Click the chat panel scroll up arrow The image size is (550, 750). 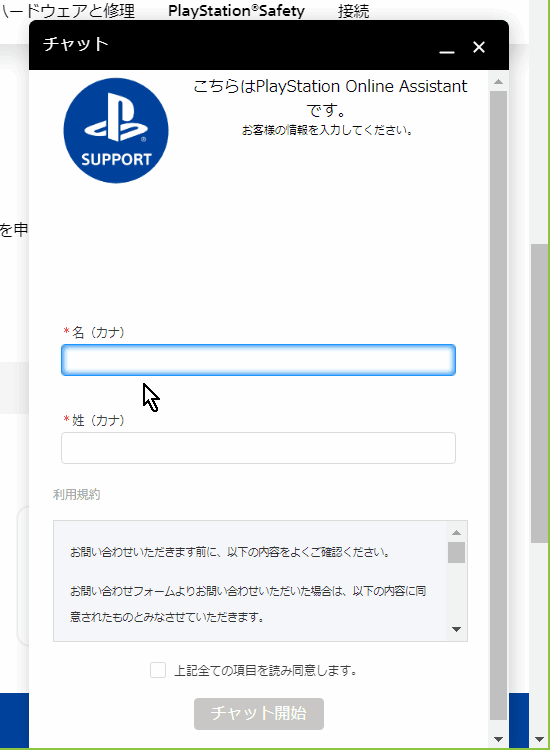coord(498,82)
